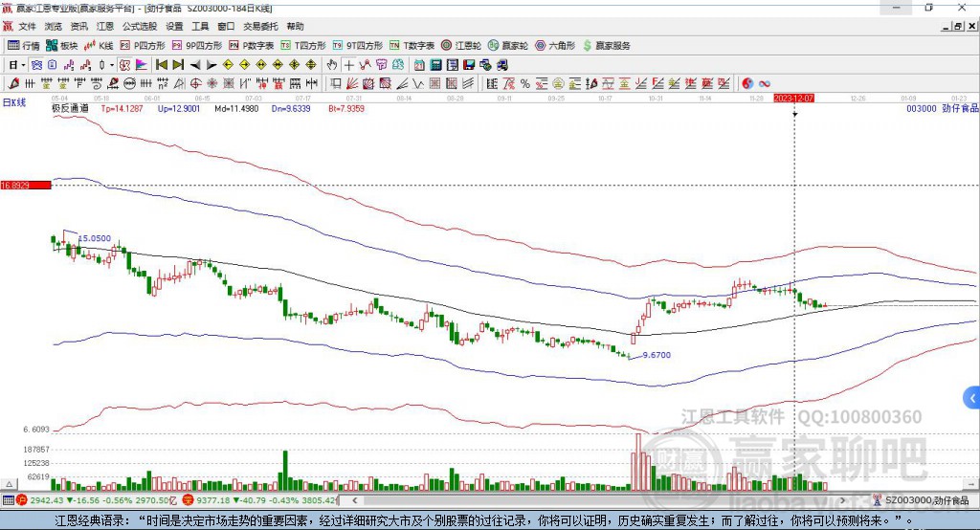
Task: Click the 沪 Shanghai index status entry
Action: click(98, 500)
